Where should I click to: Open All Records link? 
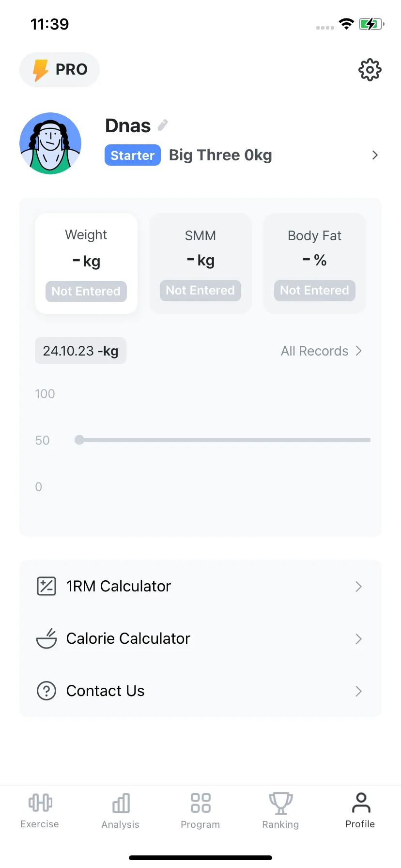pos(322,351)
